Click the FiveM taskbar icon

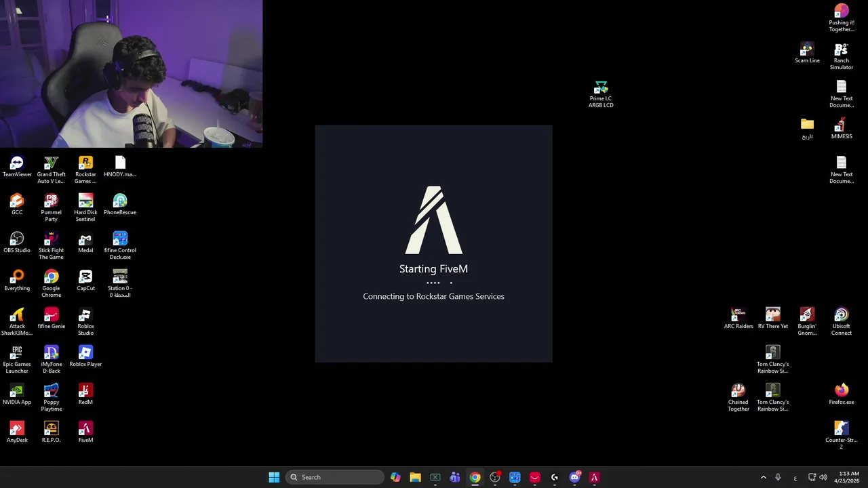click(595, 477)
